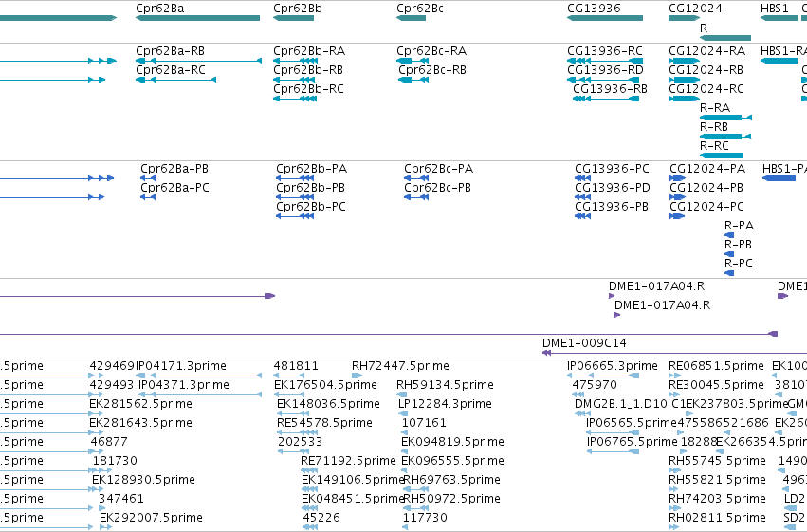
Task: Select protein CG13936-PC
Action: [582, 178]
